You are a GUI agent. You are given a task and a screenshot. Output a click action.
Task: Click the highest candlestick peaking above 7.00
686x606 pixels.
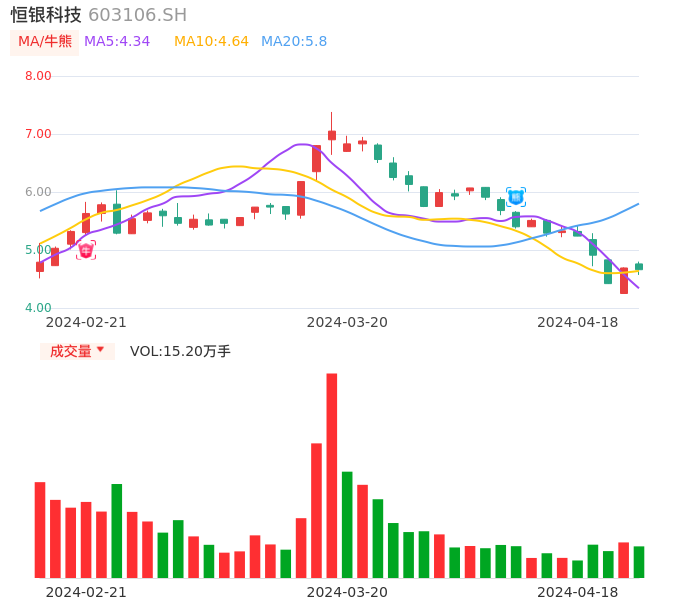332,133
